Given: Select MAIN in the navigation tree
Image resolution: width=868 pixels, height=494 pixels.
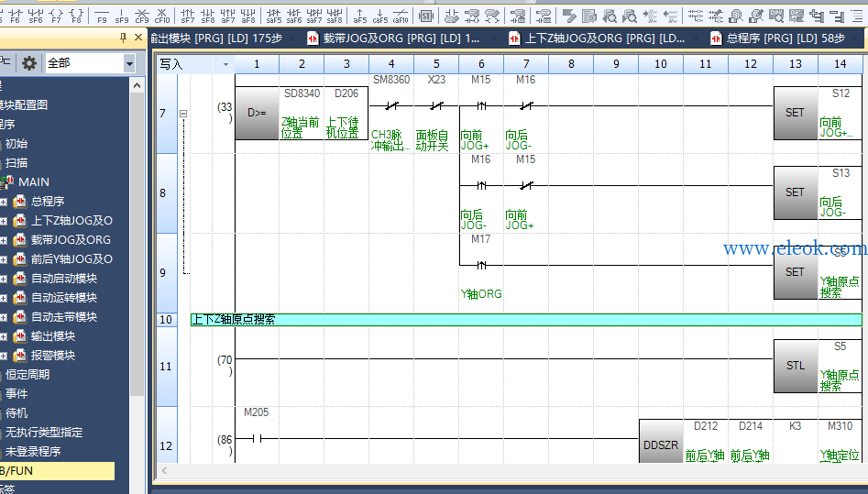Looking at the screenshot, I should click(34, 182).
